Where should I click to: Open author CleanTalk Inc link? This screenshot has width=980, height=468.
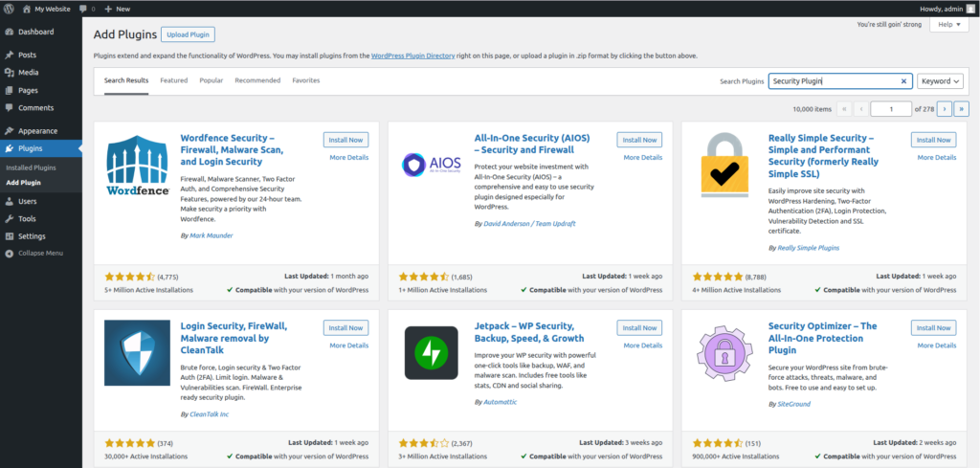coord(212,413)
